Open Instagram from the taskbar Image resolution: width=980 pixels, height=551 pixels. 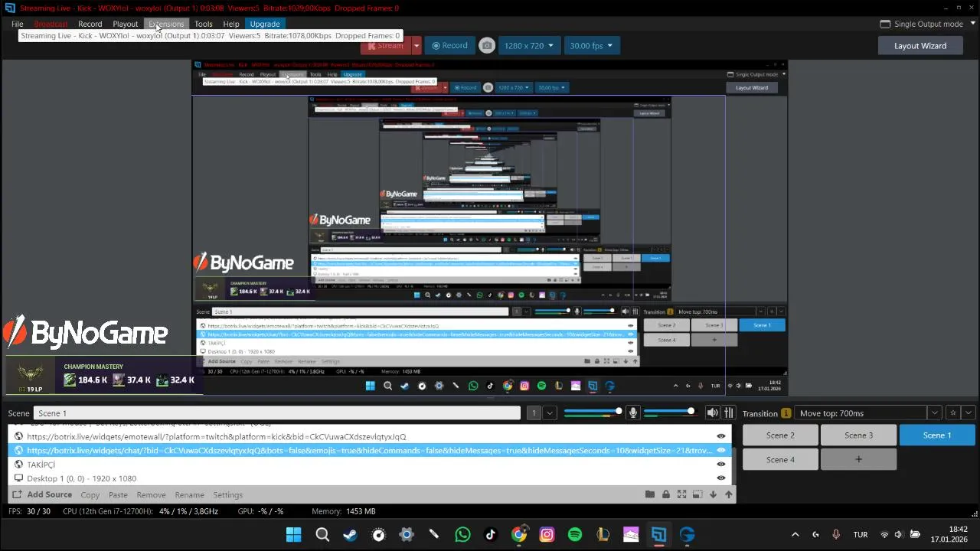(x=547, y=534)
